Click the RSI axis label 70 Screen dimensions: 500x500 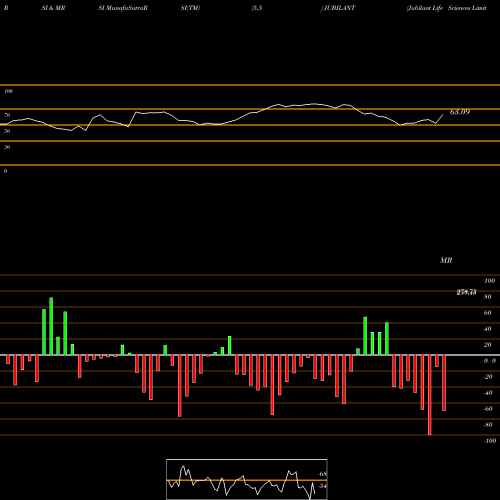(x=7, y=115)
